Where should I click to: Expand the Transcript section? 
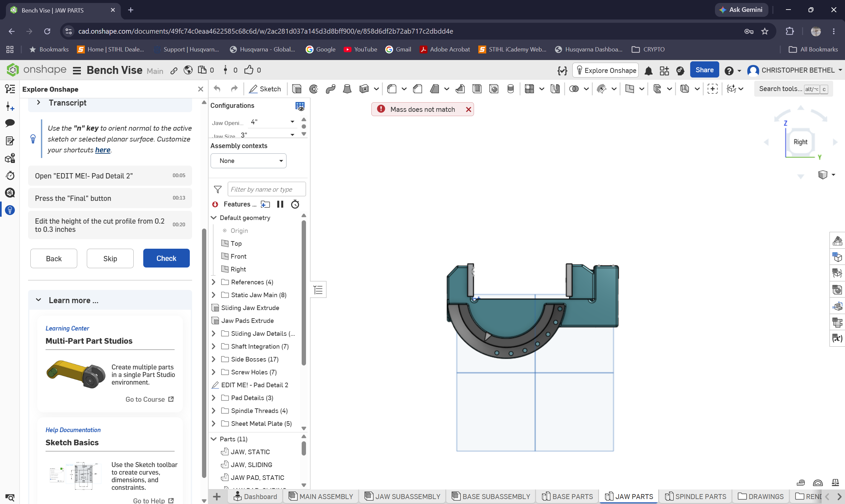tap(38, 103)
